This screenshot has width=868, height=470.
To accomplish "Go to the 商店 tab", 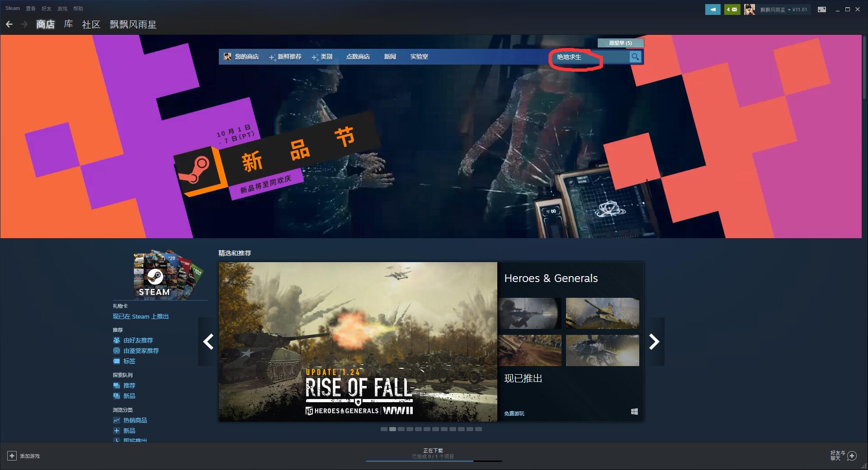I will coord(45,24).
